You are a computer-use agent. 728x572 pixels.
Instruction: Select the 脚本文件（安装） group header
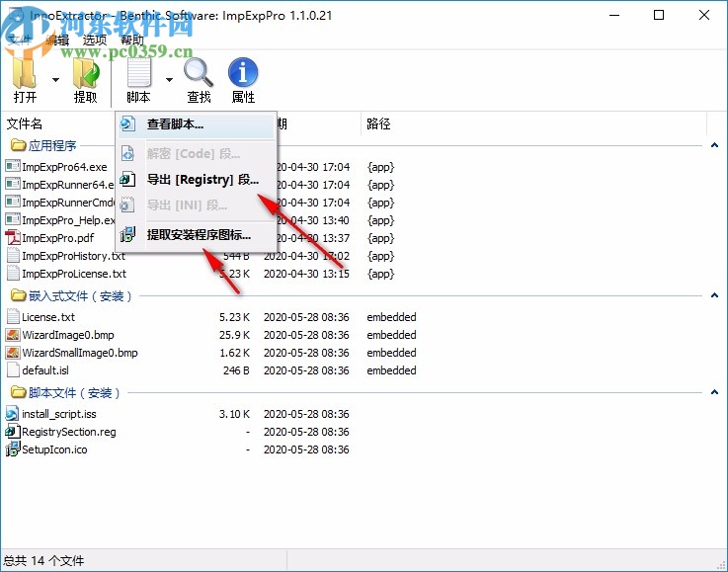point(74,393)
